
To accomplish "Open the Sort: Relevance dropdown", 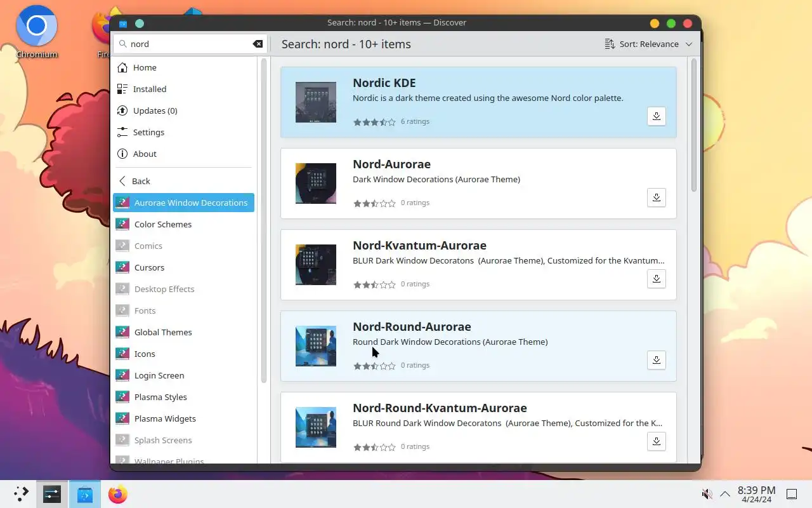I will tap(648, 44).
